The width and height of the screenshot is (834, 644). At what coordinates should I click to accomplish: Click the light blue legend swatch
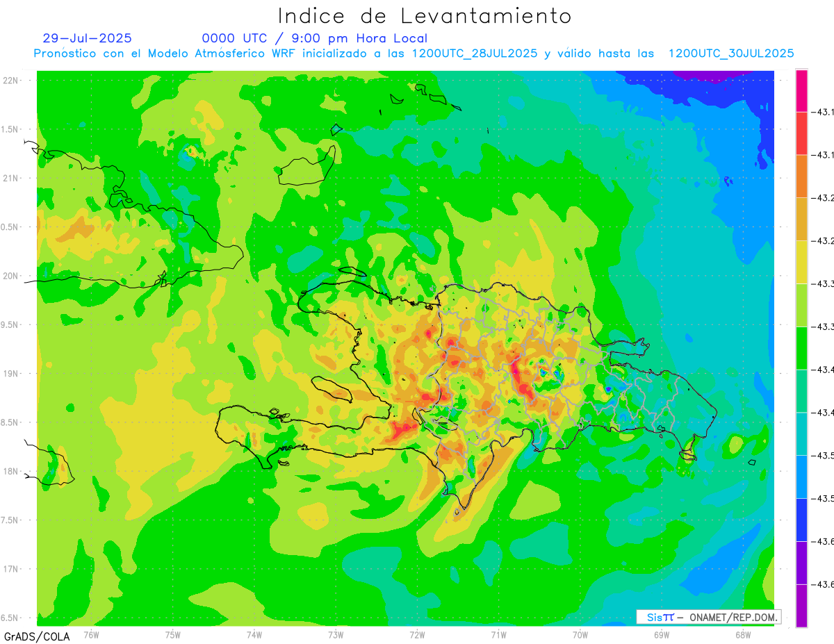pos(801,478)
